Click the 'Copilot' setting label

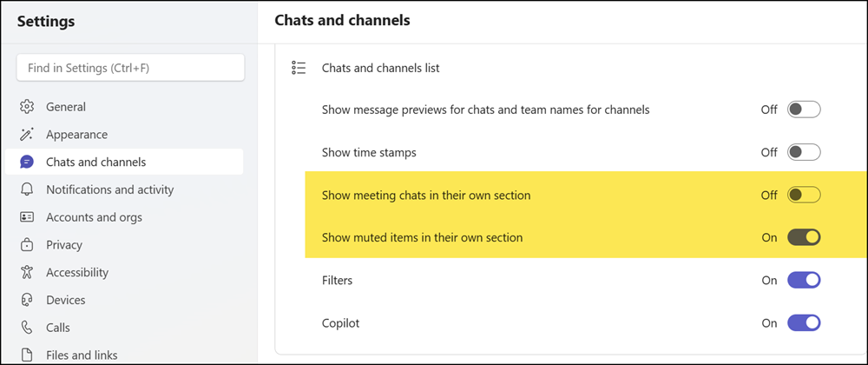[340, 323]
